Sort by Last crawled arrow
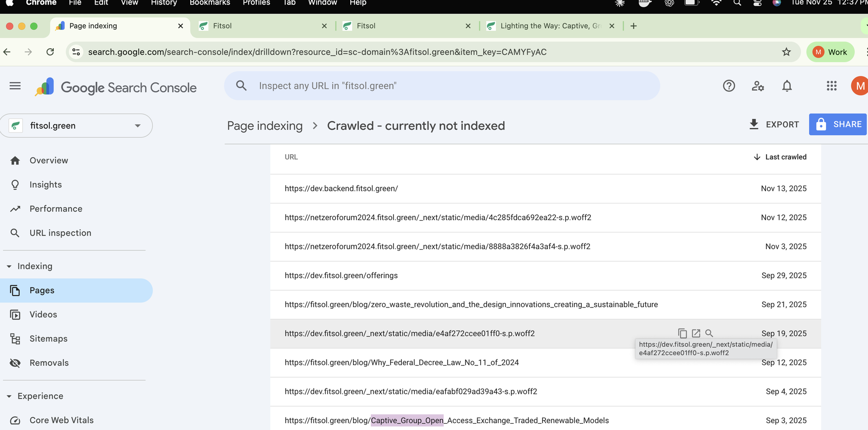868x430 pixels. tap(757, 157)
